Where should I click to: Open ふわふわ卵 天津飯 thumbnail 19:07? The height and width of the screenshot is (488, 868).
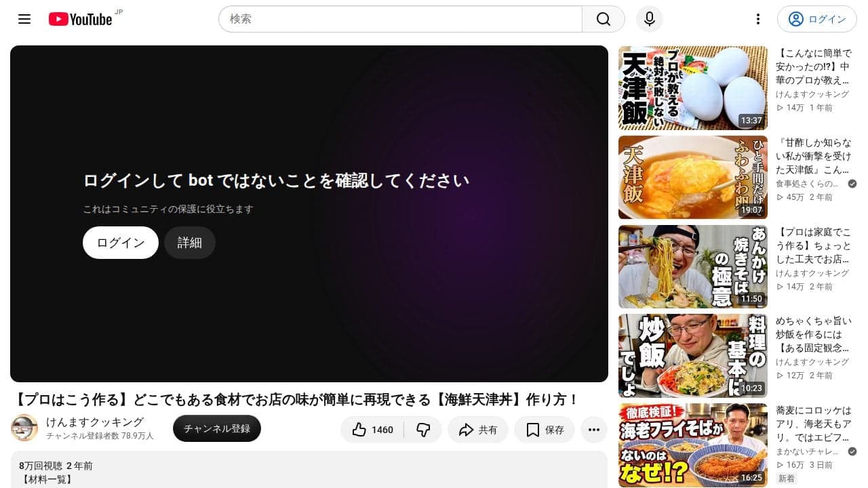point(693,178)
